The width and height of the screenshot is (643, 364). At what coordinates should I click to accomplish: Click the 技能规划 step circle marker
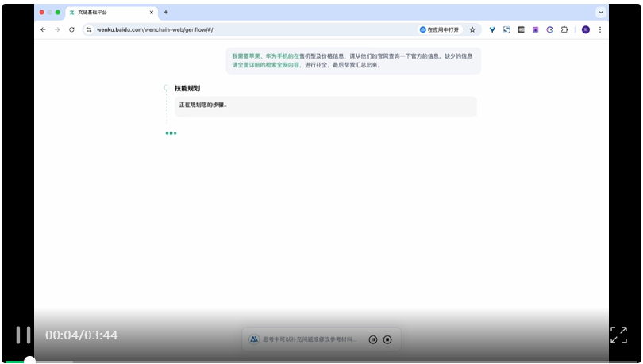click(167, 87)
